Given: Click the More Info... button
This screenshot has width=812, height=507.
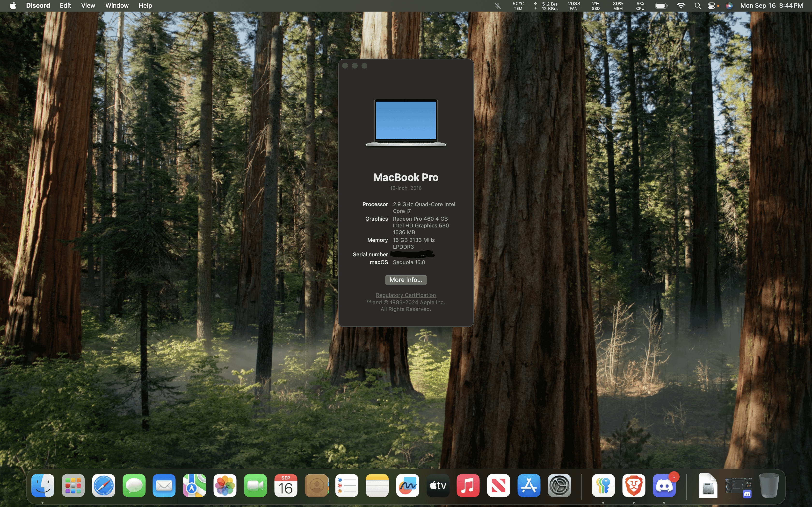Looking at the screenshot, I should 406,280.
